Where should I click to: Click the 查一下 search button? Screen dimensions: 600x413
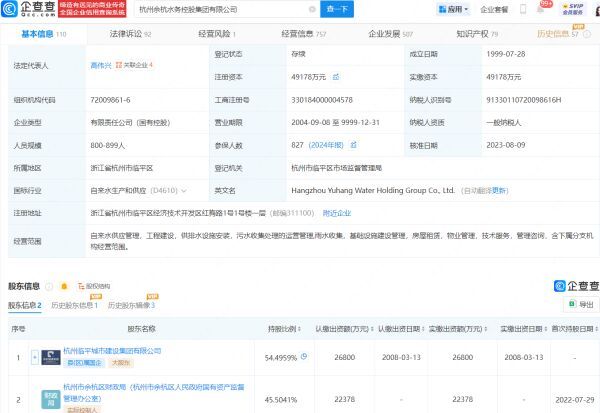coord(337,9)
